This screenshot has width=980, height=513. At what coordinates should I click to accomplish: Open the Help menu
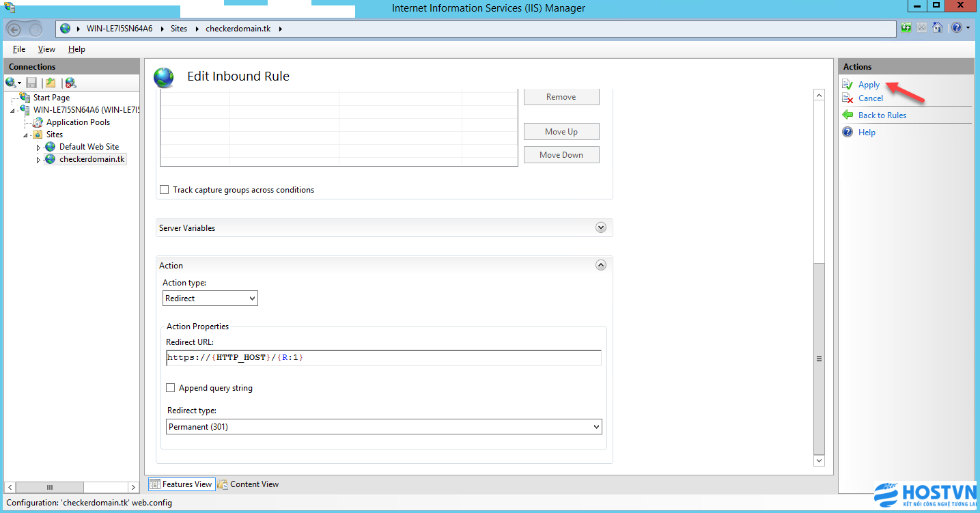(76, 49)
